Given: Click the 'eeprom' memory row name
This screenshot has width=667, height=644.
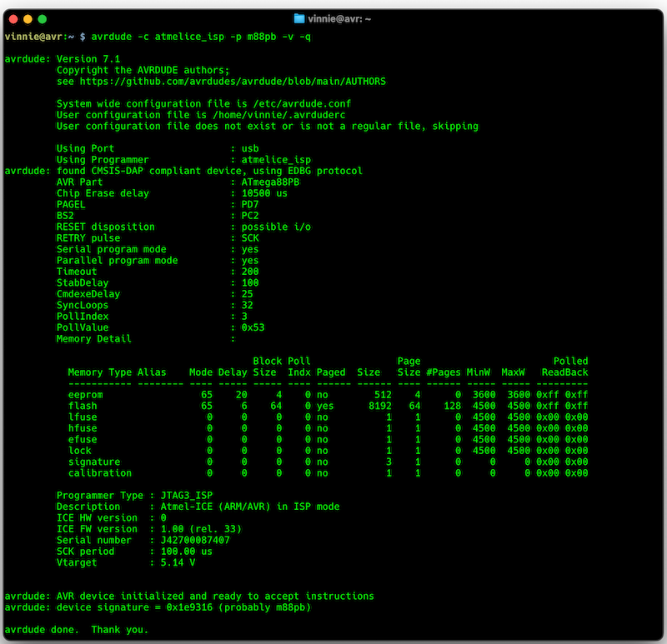Looking at the screenshot, I should pos(86,395).
